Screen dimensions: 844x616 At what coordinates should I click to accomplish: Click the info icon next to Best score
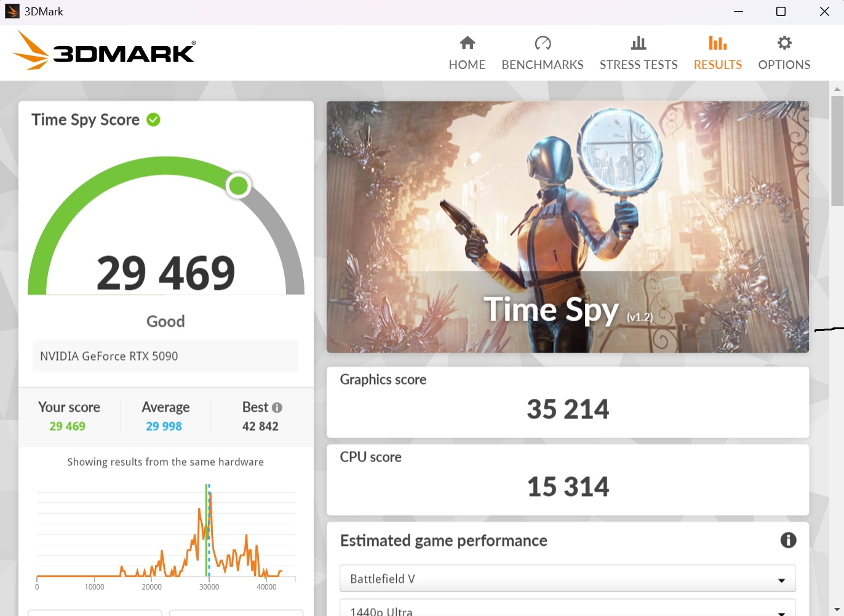[x=276, y=407]
